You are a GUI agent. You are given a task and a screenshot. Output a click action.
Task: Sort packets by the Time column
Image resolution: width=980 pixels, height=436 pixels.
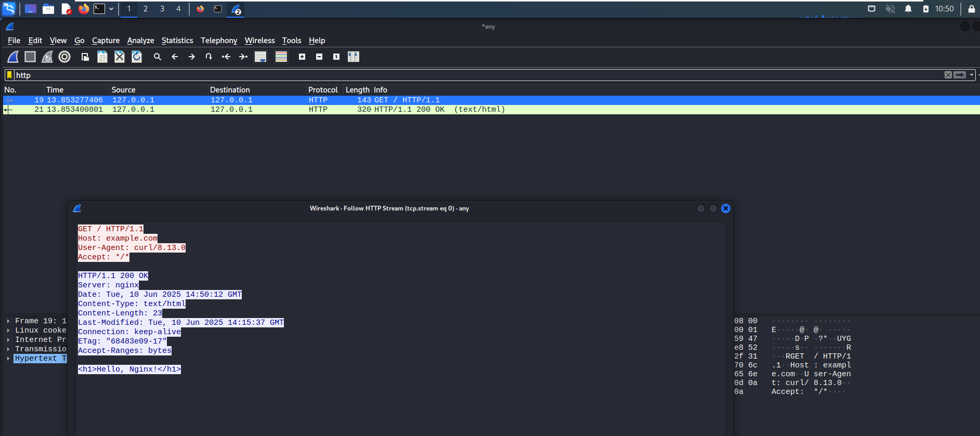tap(76, 90)
